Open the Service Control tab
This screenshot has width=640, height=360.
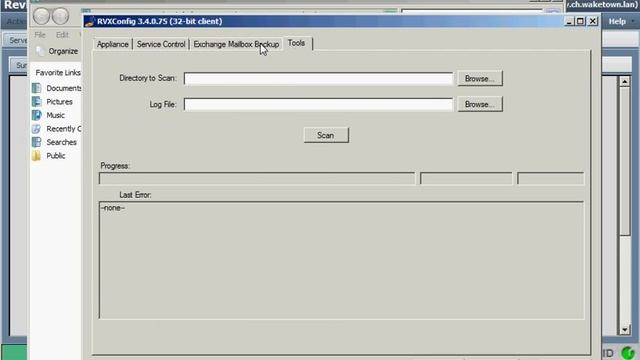click(x=161, y=44)
